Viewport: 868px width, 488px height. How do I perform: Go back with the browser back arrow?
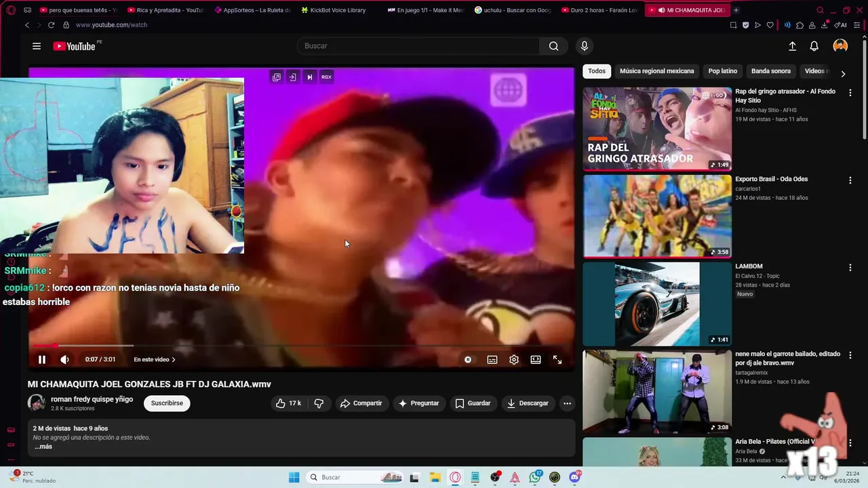pyautogui.click(x=27, y=25)
